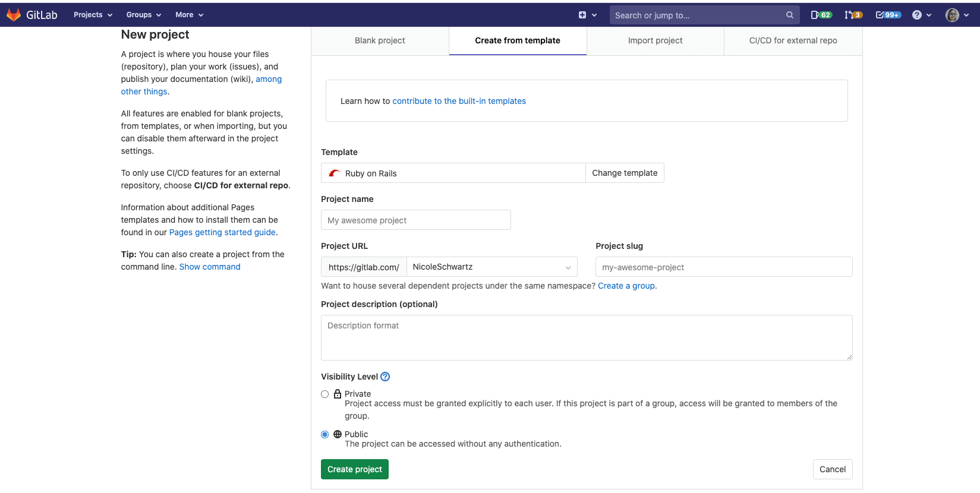Open the Show command link
Viewport: 980px width, 493px height.
[210, 267]
